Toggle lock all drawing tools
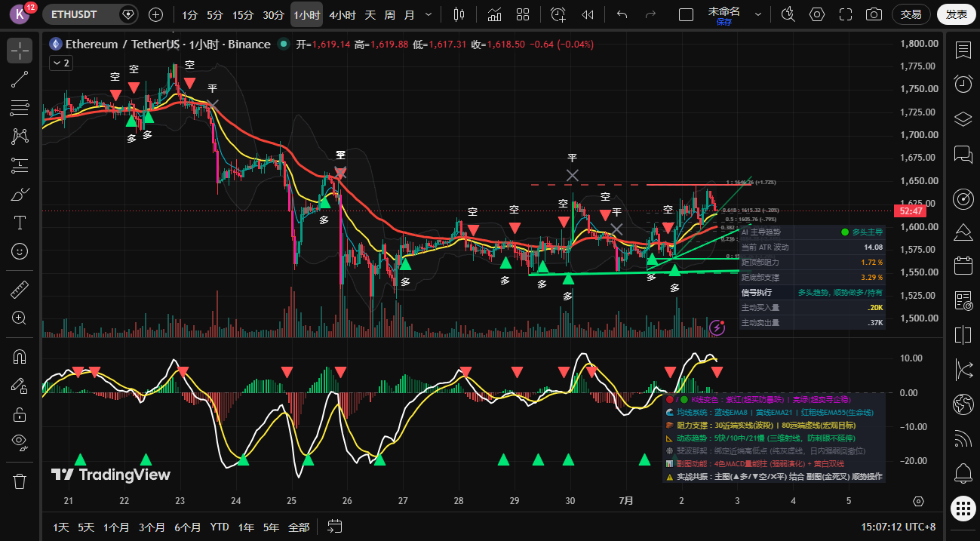Image resolution: width=980 pixels, height=541 pixels. pyautogui.click(x=20, y=413)
